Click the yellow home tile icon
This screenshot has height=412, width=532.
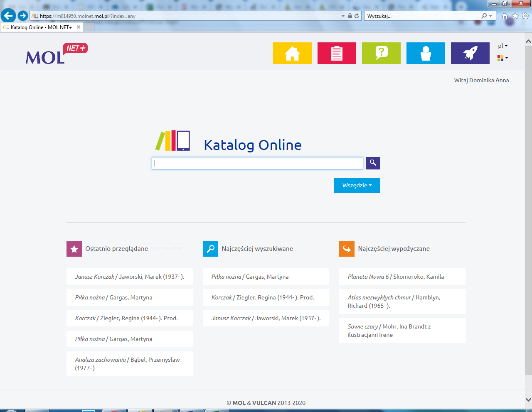292,53
